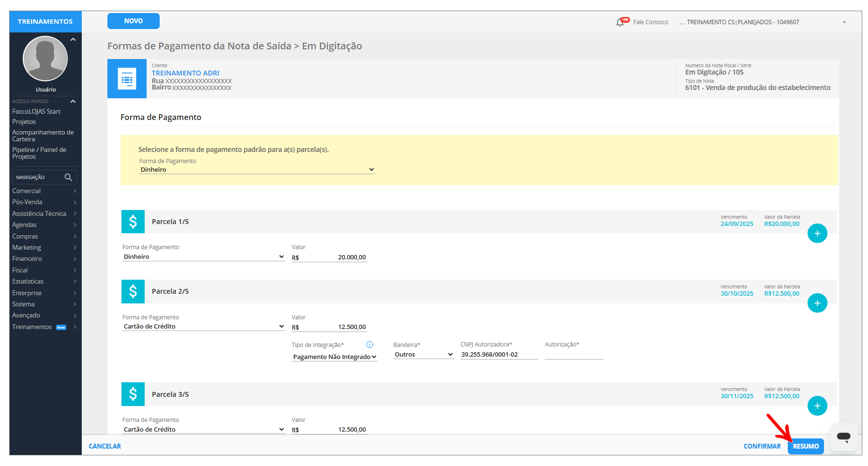Open Tipo de Integração dropdown

click(x=334, y=357)
